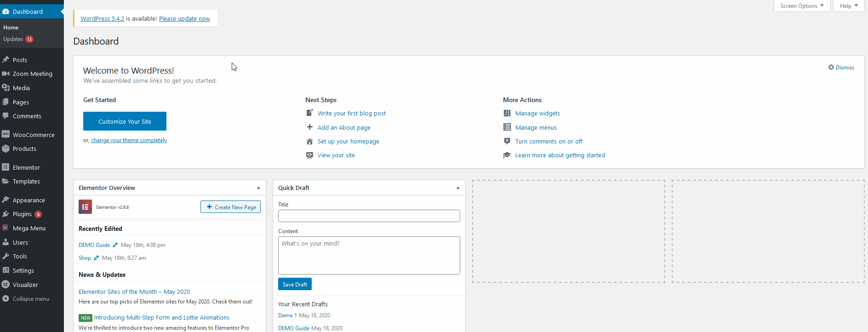Image resolution: width=868 pixels, height=332 pixels.
Task: Click the Comments bubble icon
Action: [6, 116]
